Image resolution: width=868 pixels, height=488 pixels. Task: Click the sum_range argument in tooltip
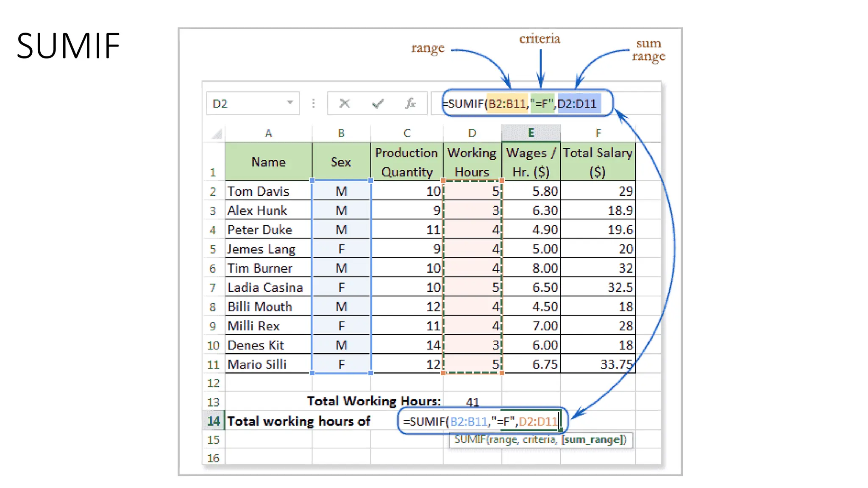[592, 440]
